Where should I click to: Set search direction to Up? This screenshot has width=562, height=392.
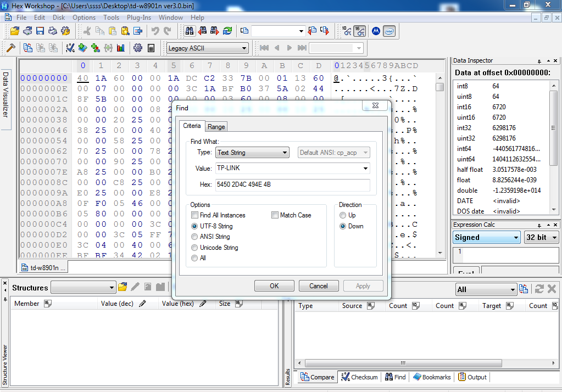click(343, 215)
